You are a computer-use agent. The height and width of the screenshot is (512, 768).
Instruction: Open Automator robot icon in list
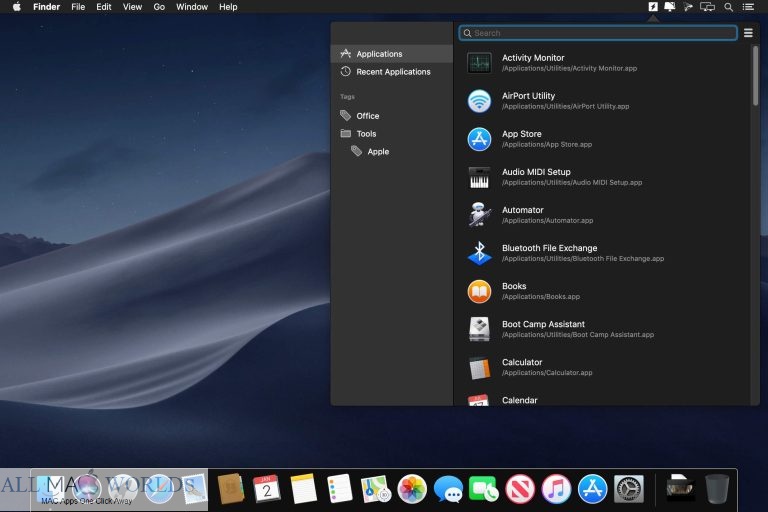[479, 215]
